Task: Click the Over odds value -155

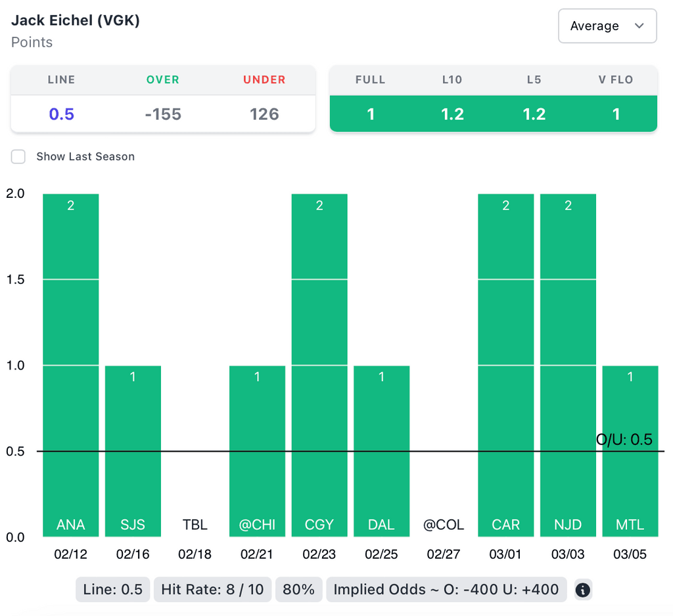Action: click(163, 114)
